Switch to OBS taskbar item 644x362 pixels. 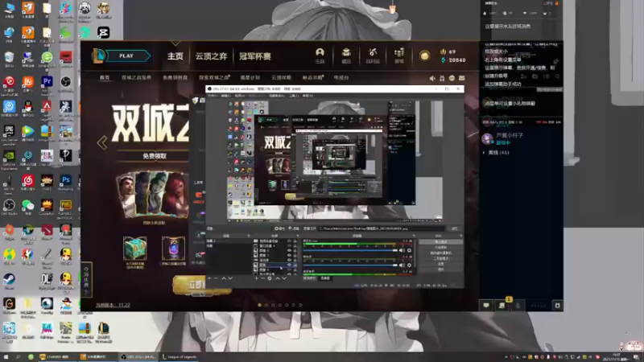[x=138, y=357]
